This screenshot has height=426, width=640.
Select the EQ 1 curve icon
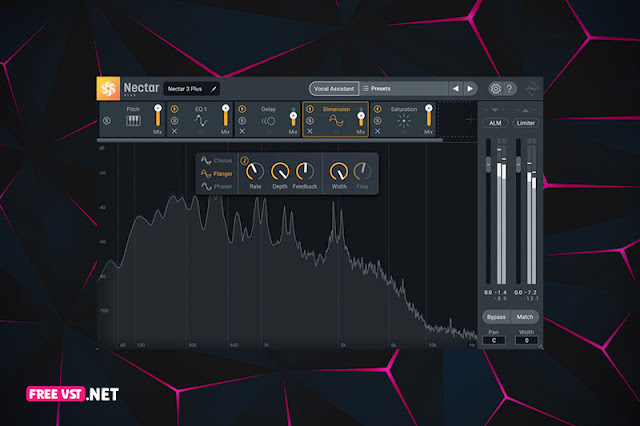200,121
